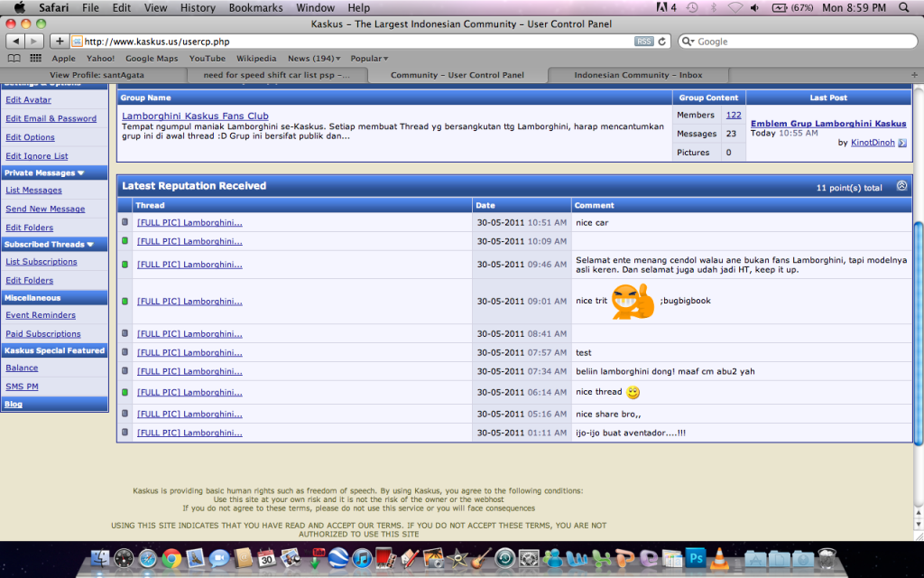This screenshot has width=924, height=578.
Task: Open iCal calendar from the Dock
Action: tap(266, 558)
